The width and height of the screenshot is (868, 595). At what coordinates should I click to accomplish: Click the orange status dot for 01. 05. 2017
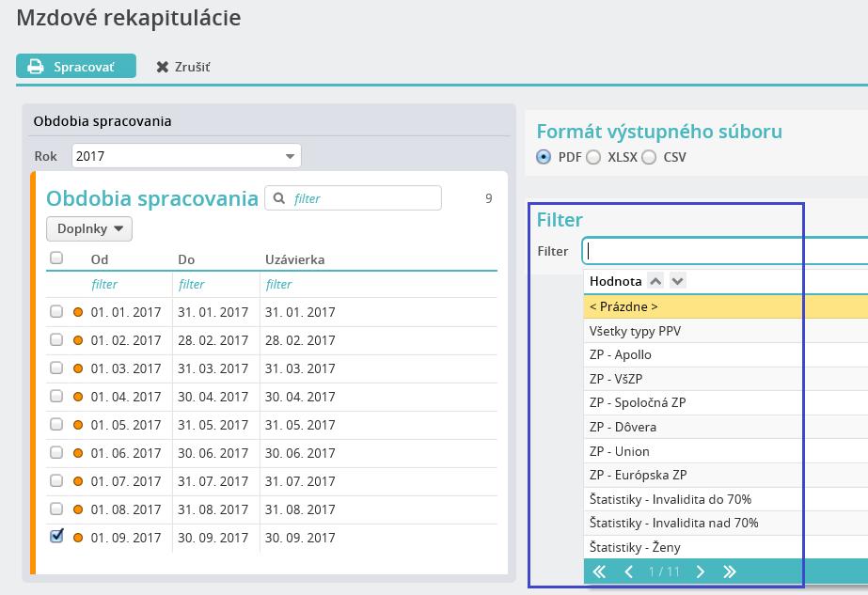pos(78,425)
